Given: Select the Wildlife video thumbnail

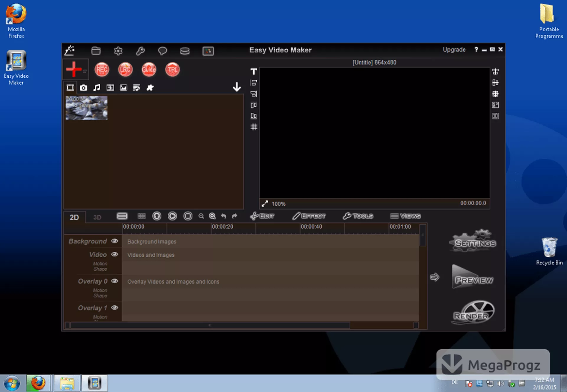Looking at the screenshot, I should click(87, 108).
